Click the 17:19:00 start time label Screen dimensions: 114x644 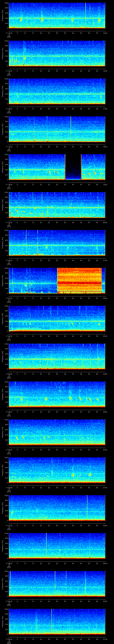pyautogui.click(x=9, y=223)
